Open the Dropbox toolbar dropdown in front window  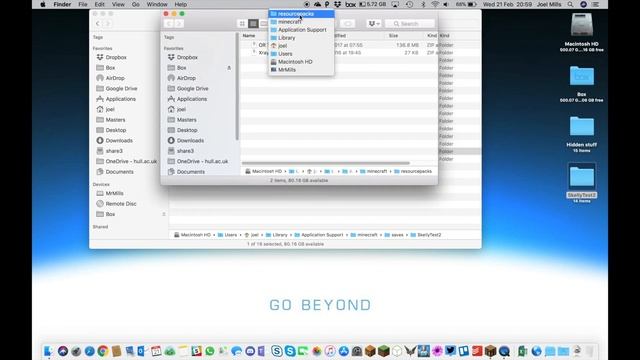coord(374,24)
